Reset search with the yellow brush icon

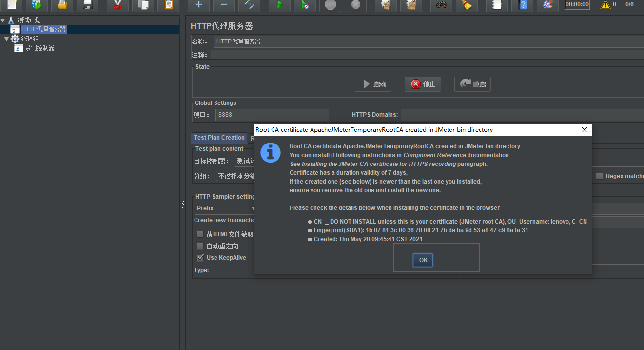[467, 5]
